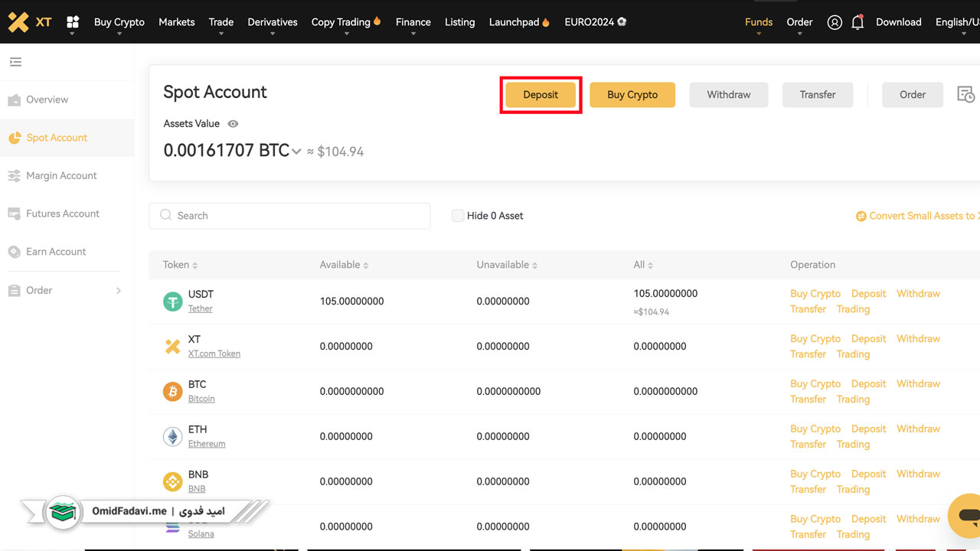Toggle assets value visibility eye
The height and width of the screenshot is (551, 980).
pyautogui.click(x=233, y=124)
